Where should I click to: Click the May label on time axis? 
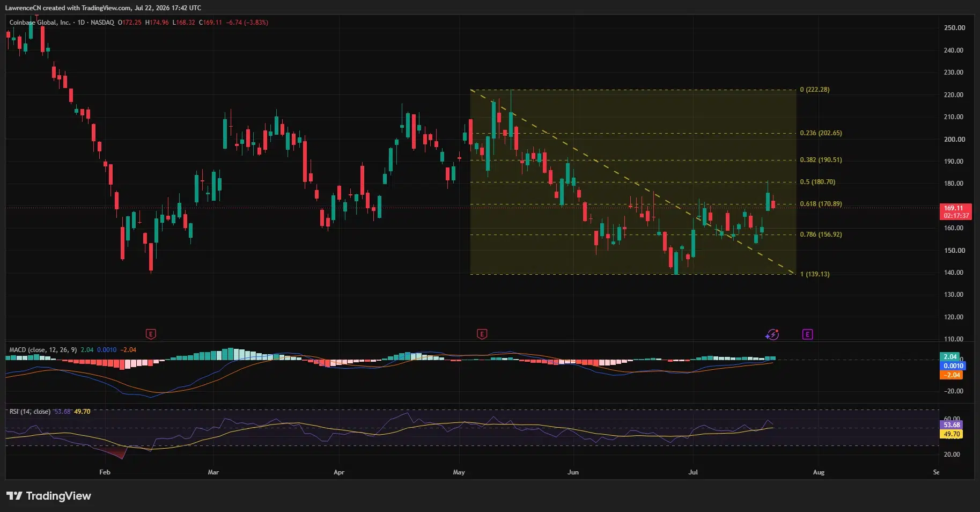tap(459, 472)
